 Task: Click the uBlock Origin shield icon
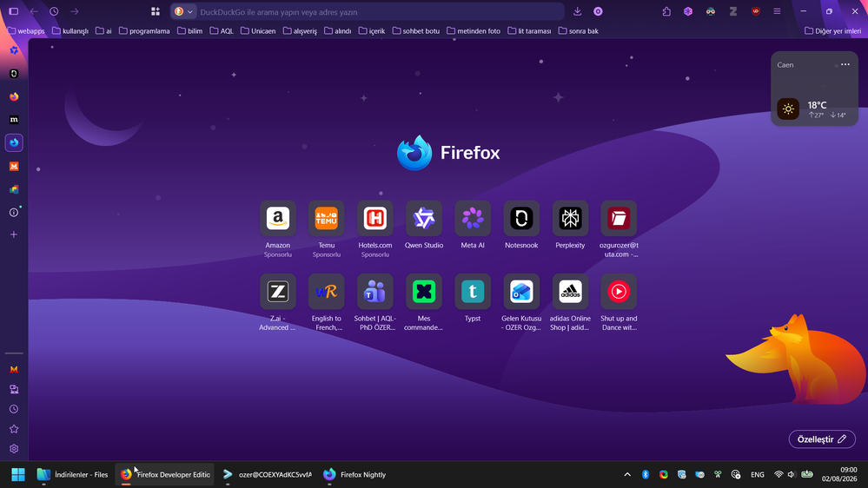(x=756, y=11)
